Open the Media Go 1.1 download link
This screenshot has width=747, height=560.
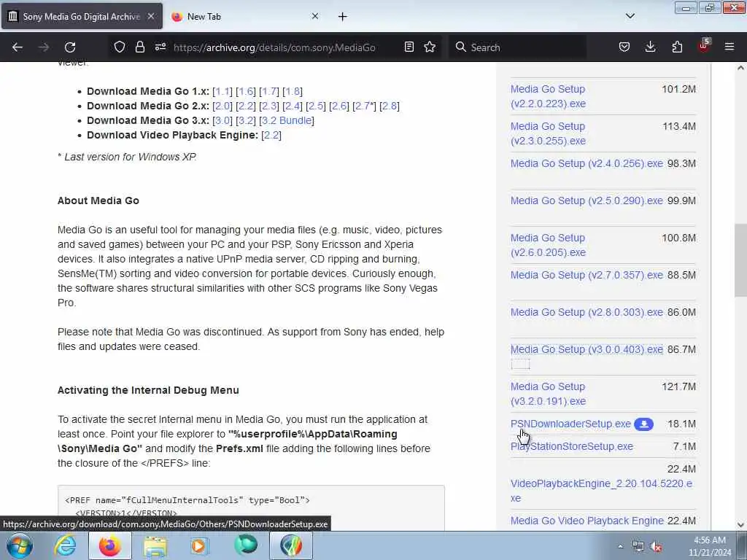tap(222, 91)
